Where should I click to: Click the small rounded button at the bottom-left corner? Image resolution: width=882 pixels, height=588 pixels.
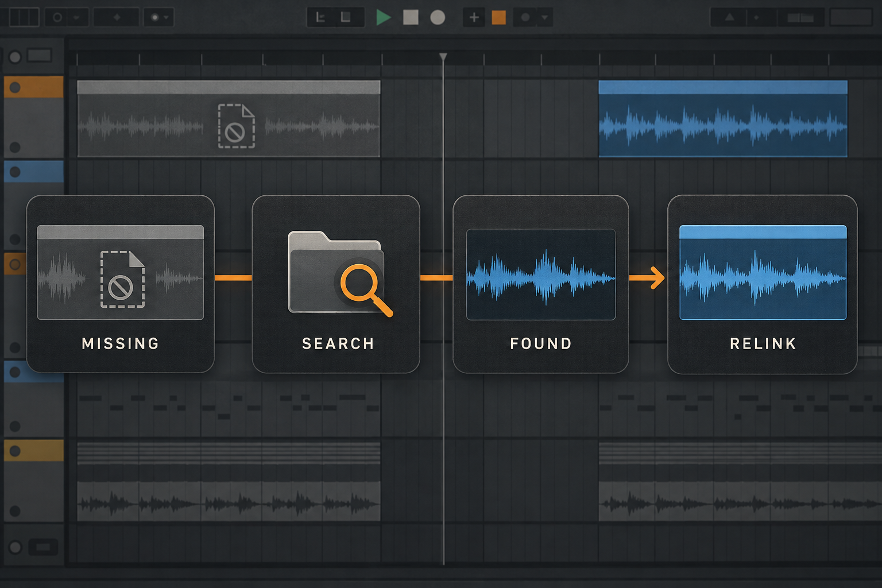[43, 547]
